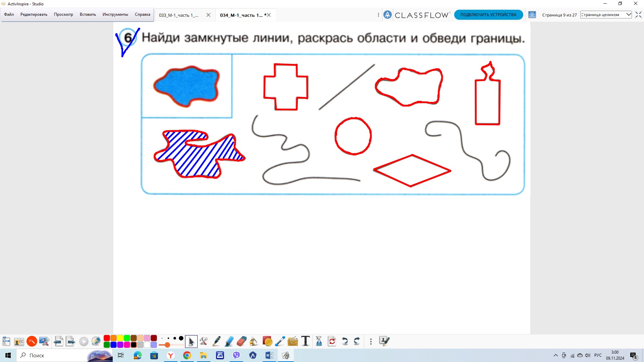This screenshot has height=362, width=644.
Task: Select the smallest pen width dot
Action: point(162,339)
